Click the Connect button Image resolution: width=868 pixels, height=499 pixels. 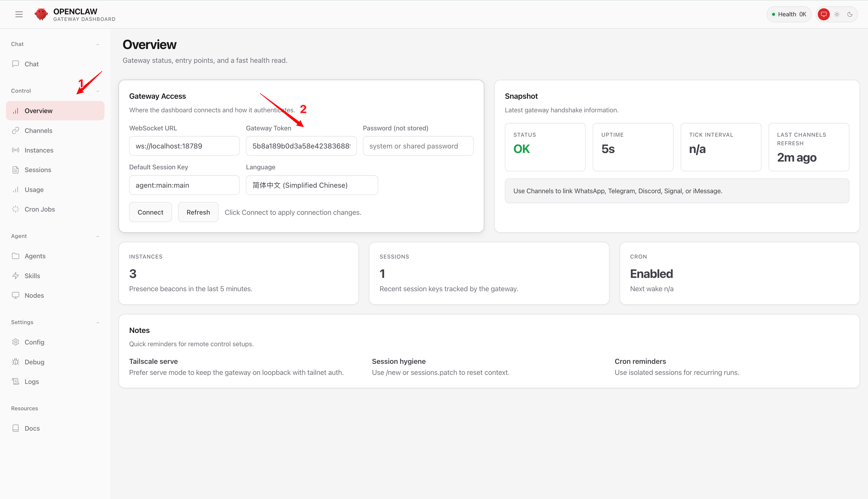click(x=150, y=212)
